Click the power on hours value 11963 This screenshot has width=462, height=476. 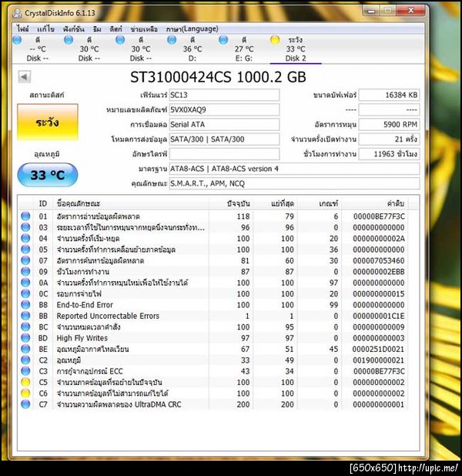389,154
